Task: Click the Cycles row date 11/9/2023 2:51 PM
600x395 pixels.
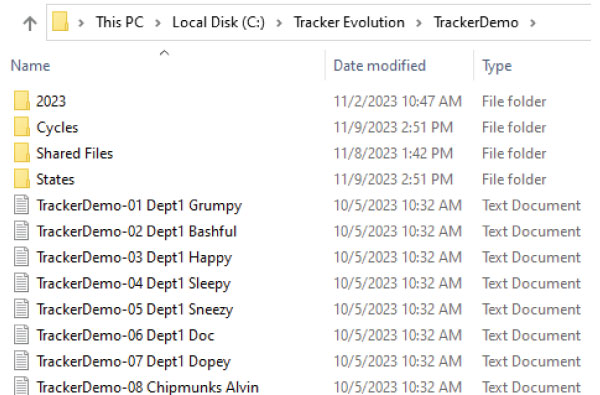Action: pyautogui.click(x=393, y=127)
